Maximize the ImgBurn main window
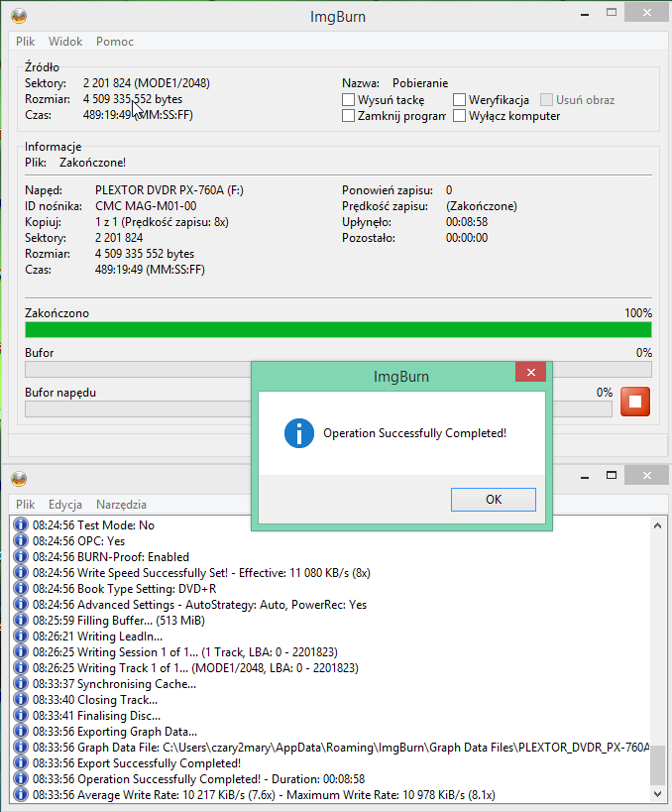Viewport: 672px width, 812px height. pos(612,13)
